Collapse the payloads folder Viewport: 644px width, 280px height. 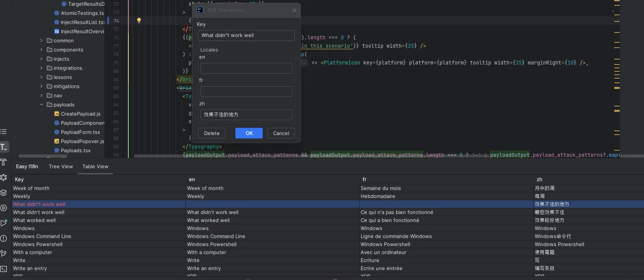[x=42, y=105]
